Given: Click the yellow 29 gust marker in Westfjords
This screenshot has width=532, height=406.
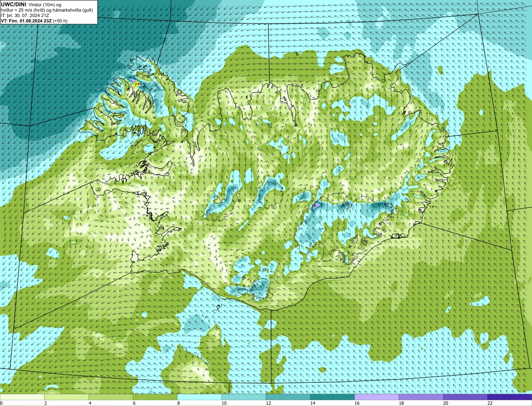Looking at the screenshot, I should (x=137, y=84).
